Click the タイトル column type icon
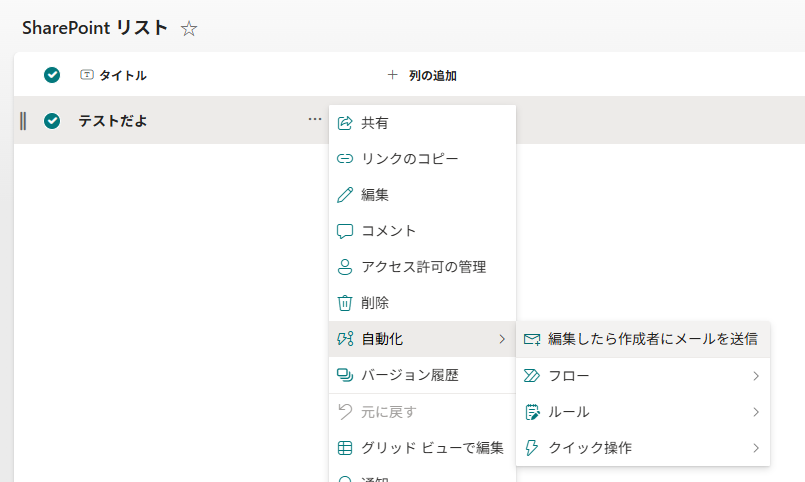 tap(87, 75)
